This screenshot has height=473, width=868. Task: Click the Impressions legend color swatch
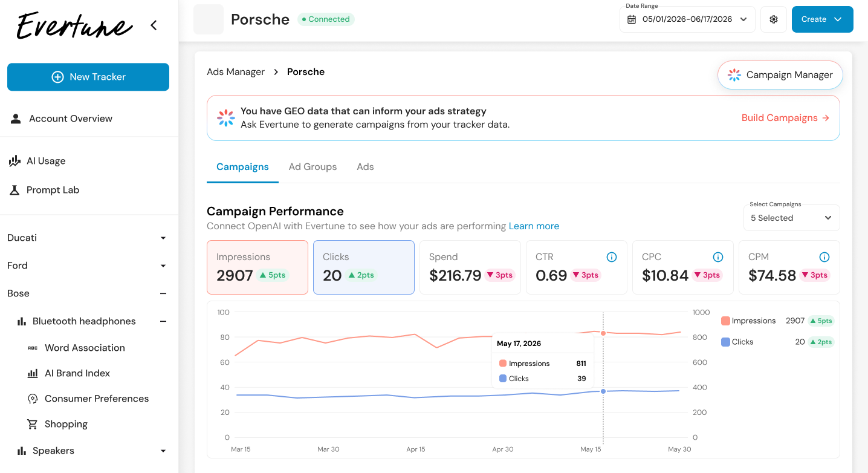coord(725,321)
